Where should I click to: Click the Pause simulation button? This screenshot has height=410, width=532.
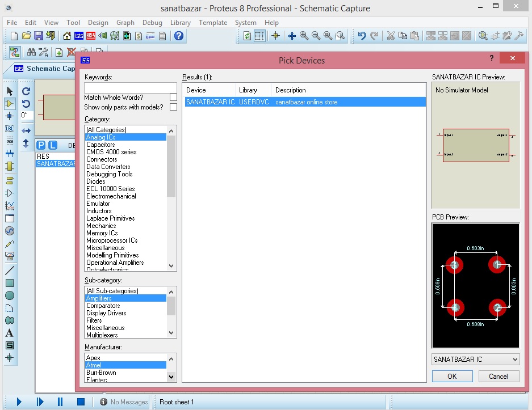pos(60,402)
